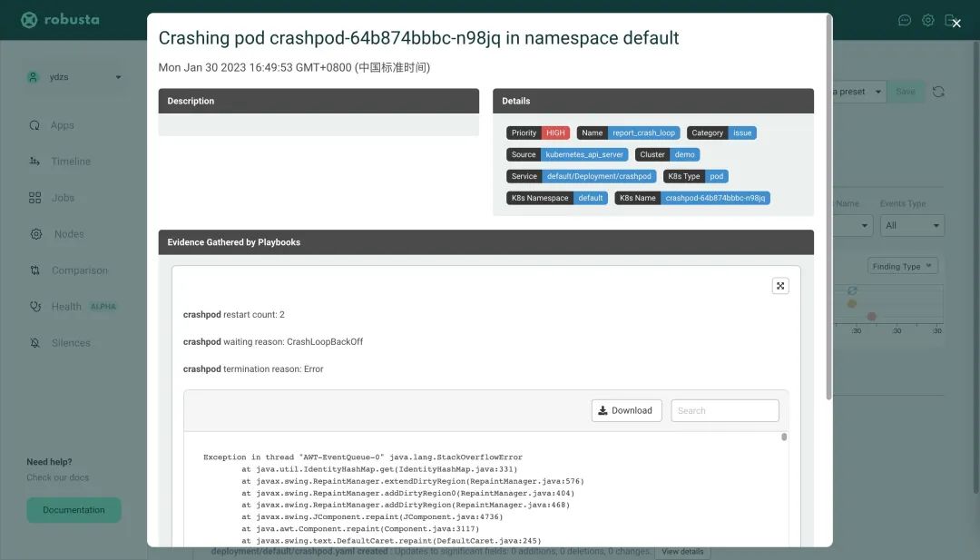
Task: Click the exit icon in header
Action: click(x=950, y=21)
